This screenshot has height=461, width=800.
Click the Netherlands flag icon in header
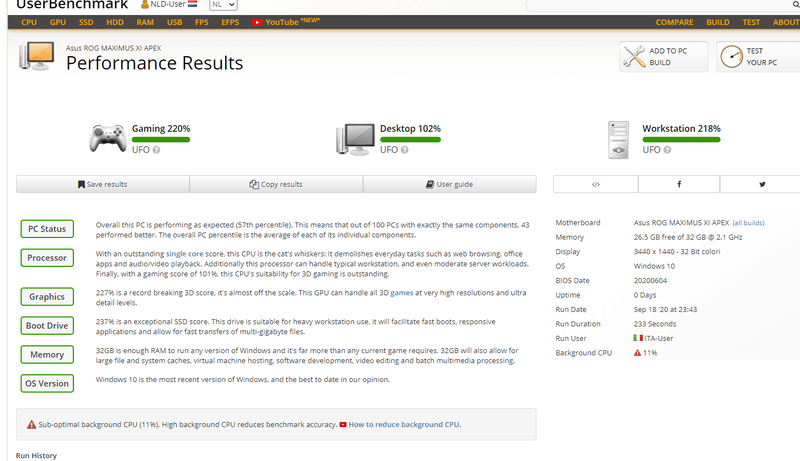(x=192, y=4)
